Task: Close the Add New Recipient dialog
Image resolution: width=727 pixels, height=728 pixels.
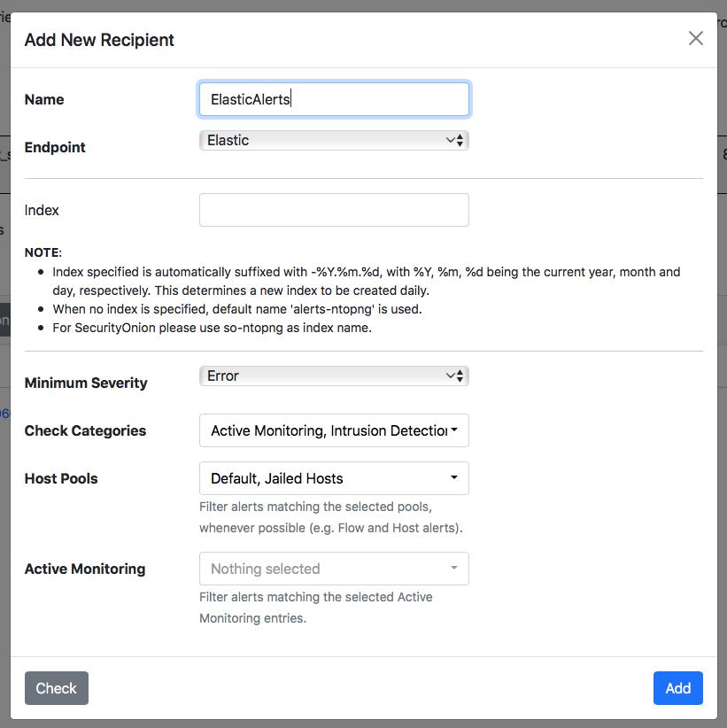Action: 695,39
